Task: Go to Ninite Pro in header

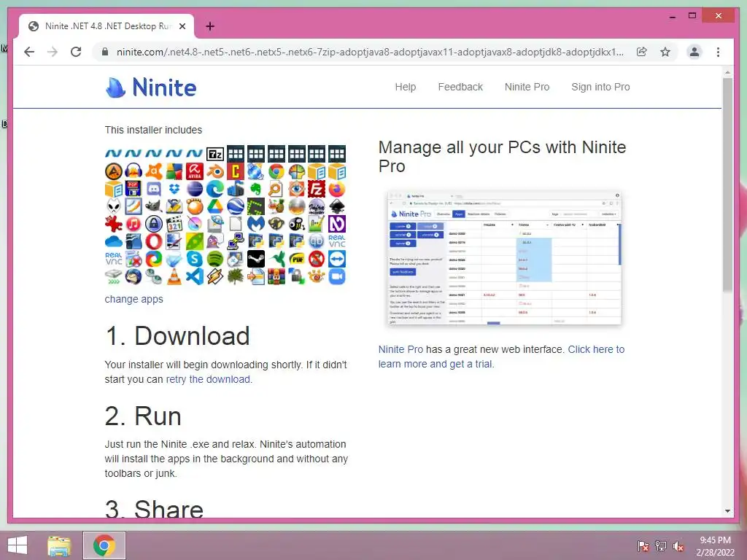Action: coord(527,87)
